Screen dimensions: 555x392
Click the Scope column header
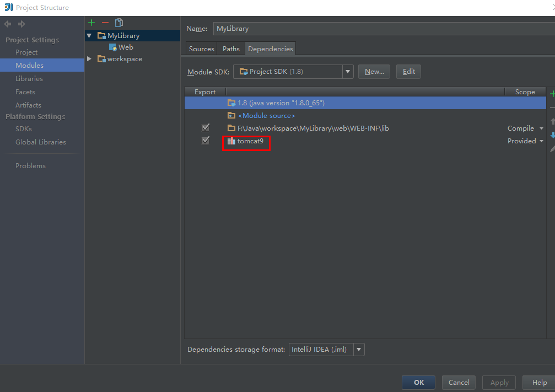(525, 92)
